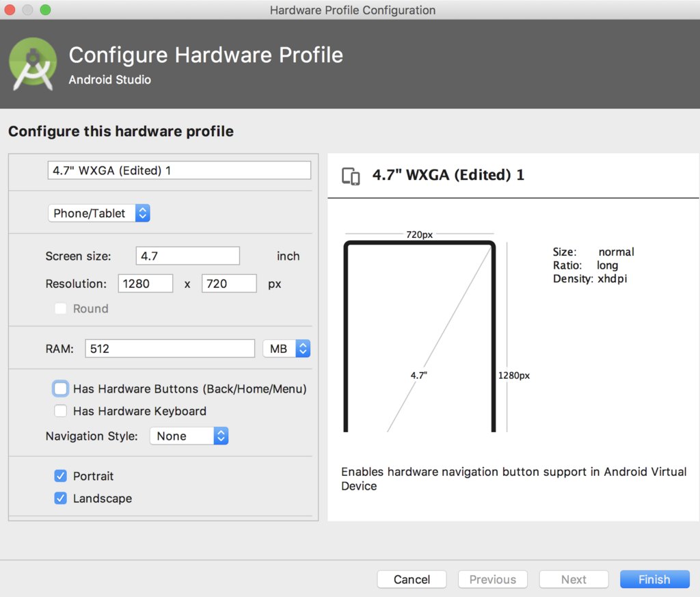Viewport: 700px width, 597px height.
Task: Click the Screen size input field
Action: (x=187, y=256)
